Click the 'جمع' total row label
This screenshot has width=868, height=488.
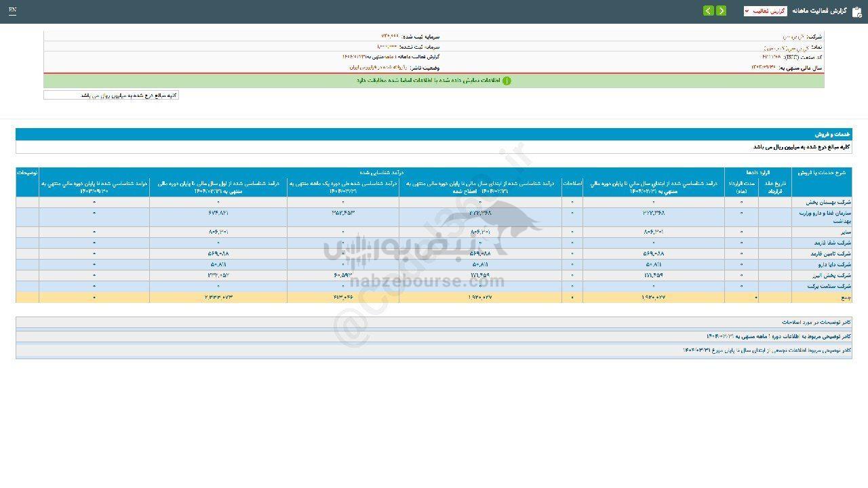coord(844,298)
